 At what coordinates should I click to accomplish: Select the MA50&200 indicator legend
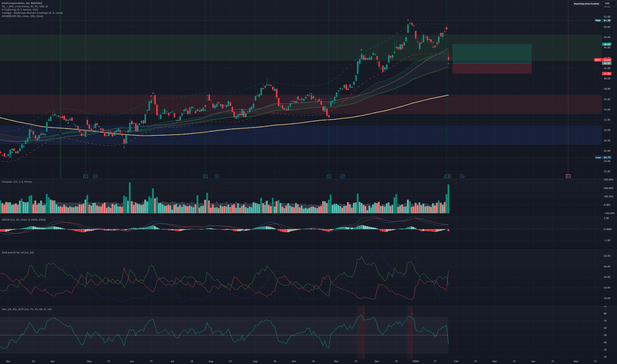coord(23,16)
